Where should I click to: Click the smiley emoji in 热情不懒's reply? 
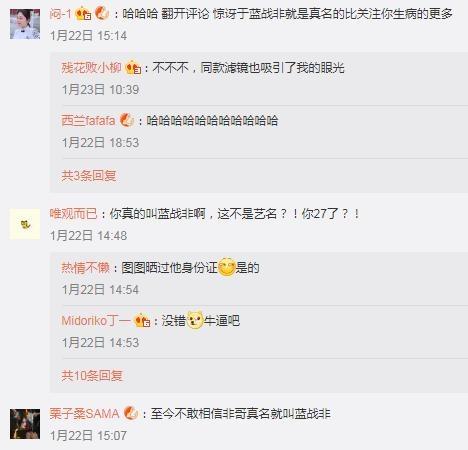pos(227,267)
